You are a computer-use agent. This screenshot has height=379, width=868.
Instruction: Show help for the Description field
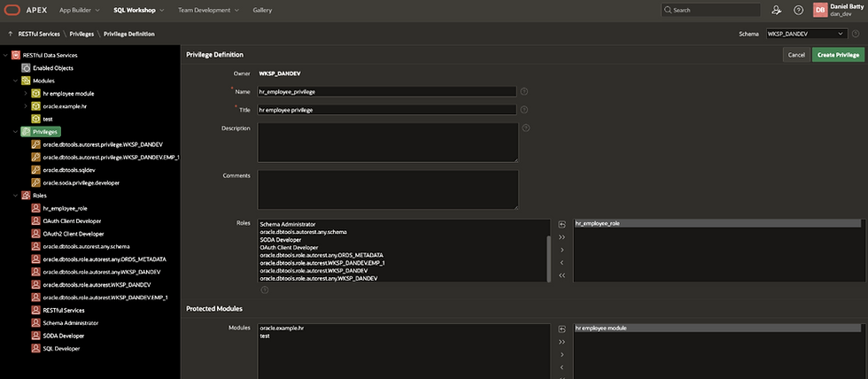pyautogui.click(x=526, y=128)
